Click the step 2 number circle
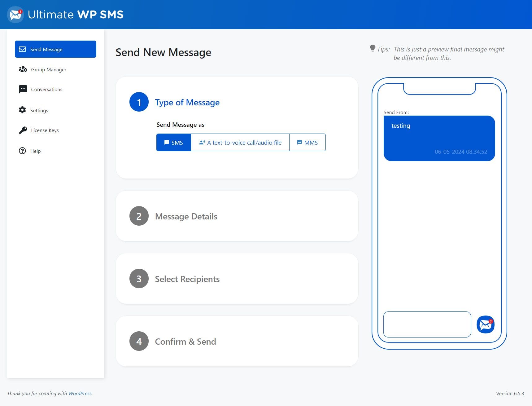The image size is (532, 406). click(x=139, y=216)
